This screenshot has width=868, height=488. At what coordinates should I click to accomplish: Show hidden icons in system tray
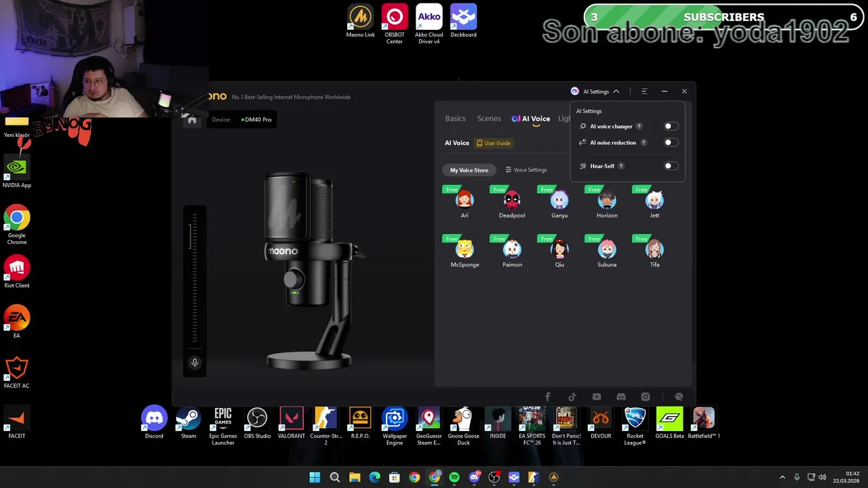(782, 477)
